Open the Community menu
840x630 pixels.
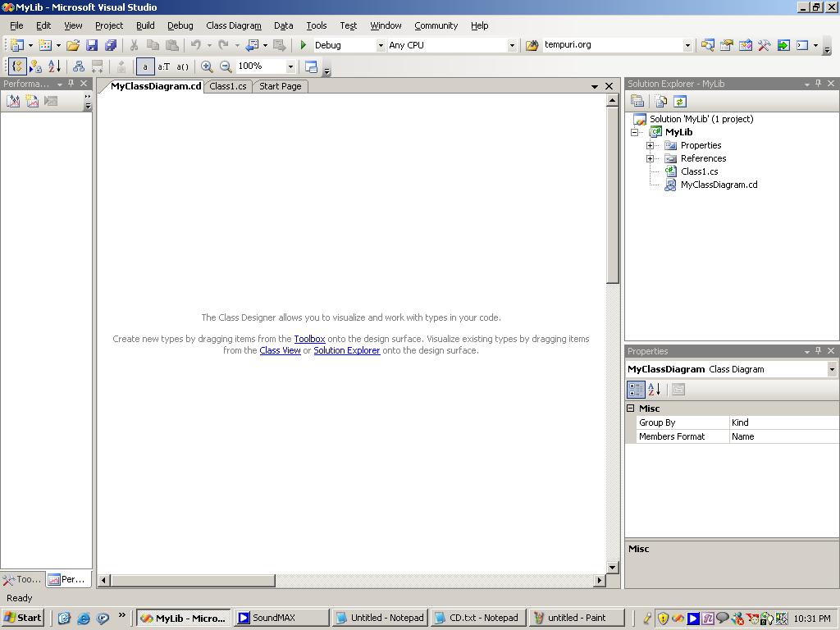436,25
